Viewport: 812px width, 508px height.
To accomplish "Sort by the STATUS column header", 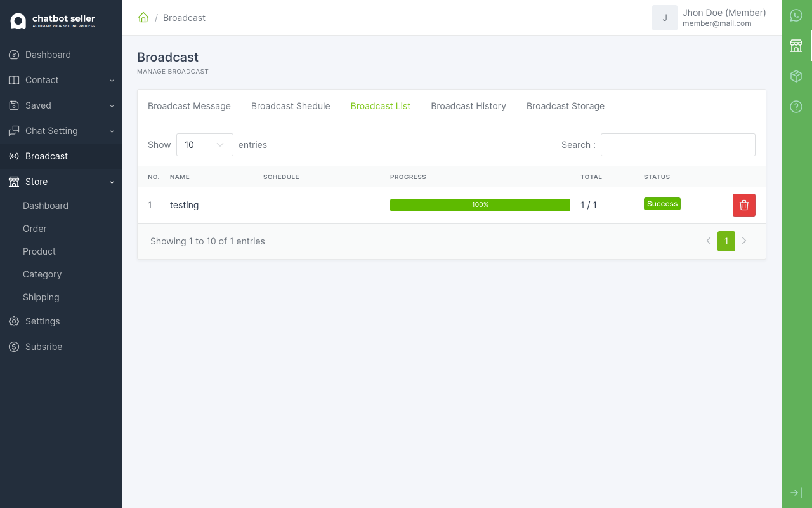I will click(657, 177).
